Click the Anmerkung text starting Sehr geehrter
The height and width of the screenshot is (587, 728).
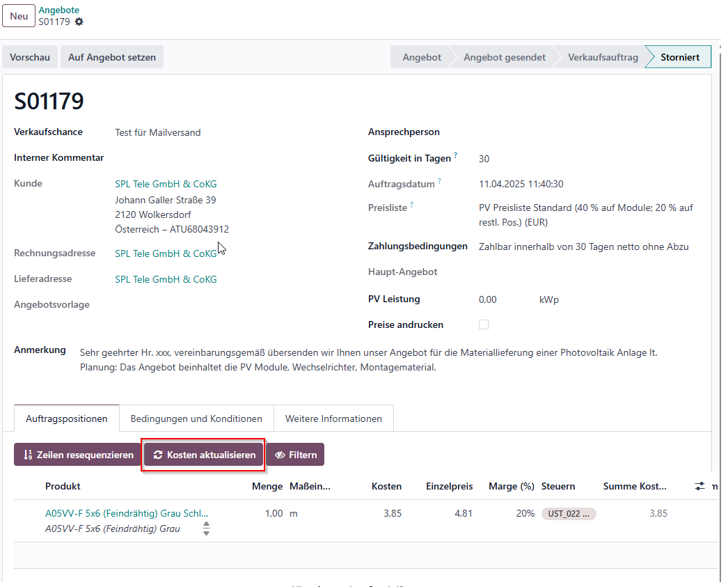(369, 360)
